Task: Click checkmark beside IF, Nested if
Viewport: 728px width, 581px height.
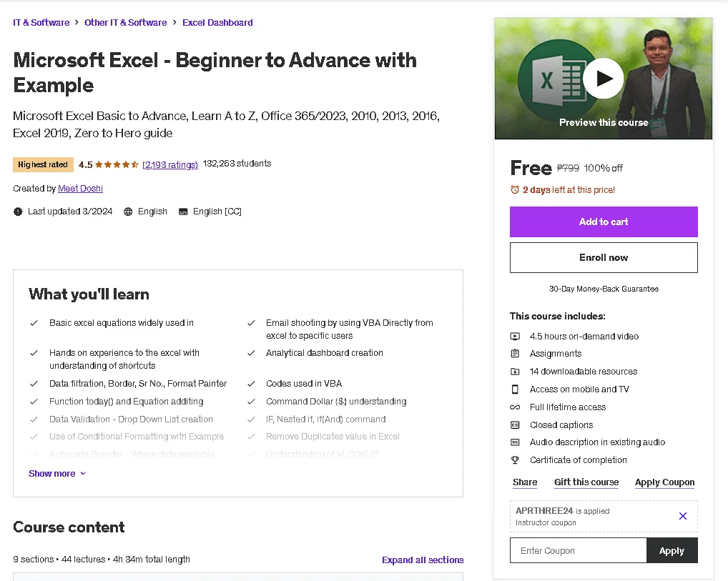Action: (x=251, y=419)
